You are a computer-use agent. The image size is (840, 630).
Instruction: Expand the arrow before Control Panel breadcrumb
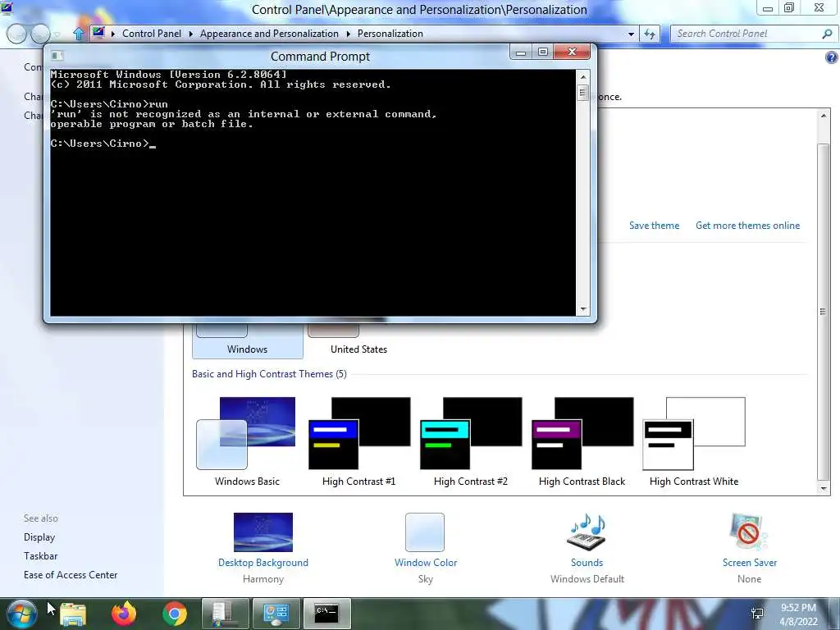click(113, 34)
